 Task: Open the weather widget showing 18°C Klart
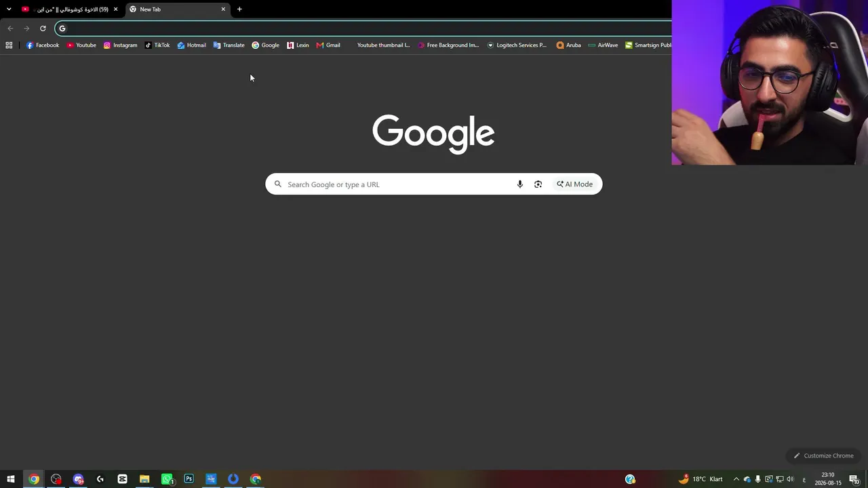pyautogui.click(x=701, y=479)
